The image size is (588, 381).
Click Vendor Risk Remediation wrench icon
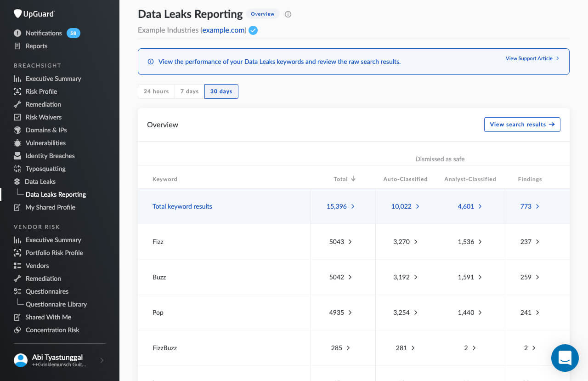tap(17, 279)
